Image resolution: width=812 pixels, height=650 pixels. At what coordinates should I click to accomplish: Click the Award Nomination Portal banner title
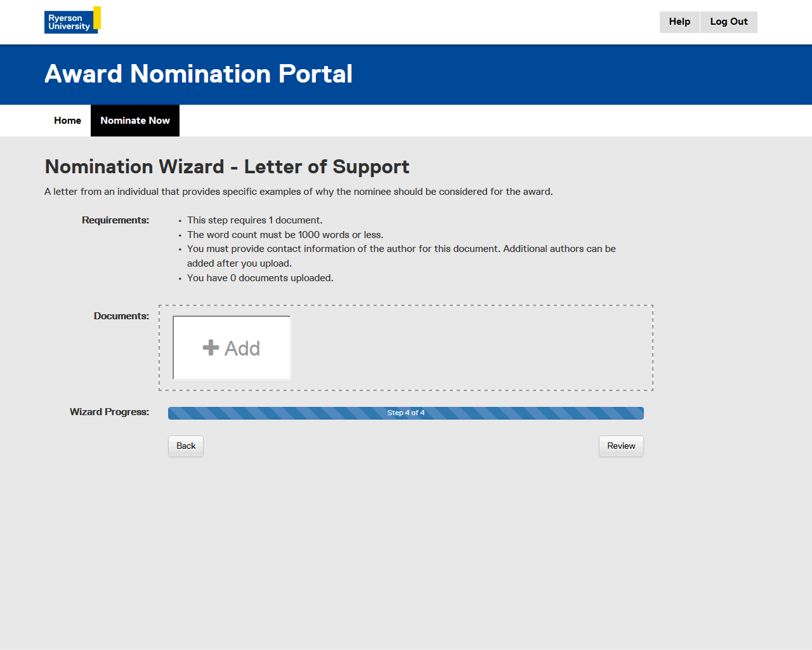click(x=199, y=74)
